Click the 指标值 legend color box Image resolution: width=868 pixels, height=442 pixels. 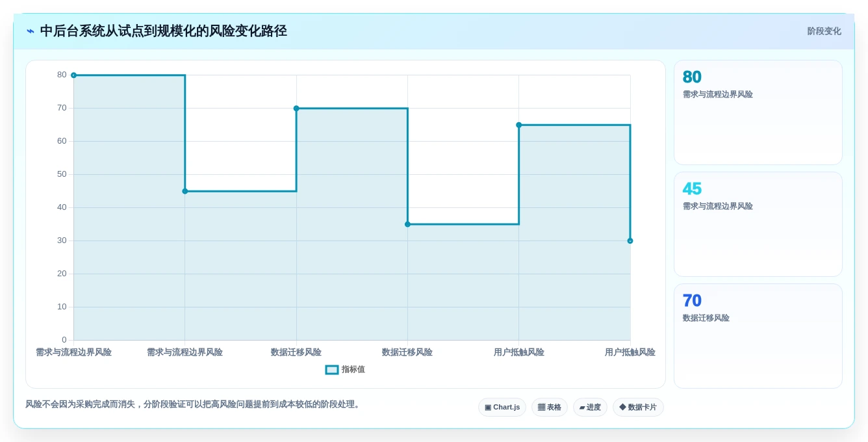332,369
